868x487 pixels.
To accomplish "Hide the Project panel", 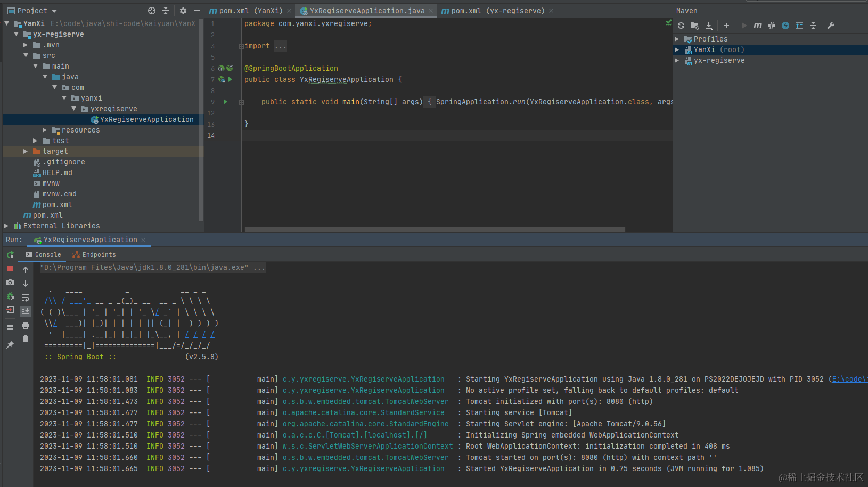I will tap(197, 11).
